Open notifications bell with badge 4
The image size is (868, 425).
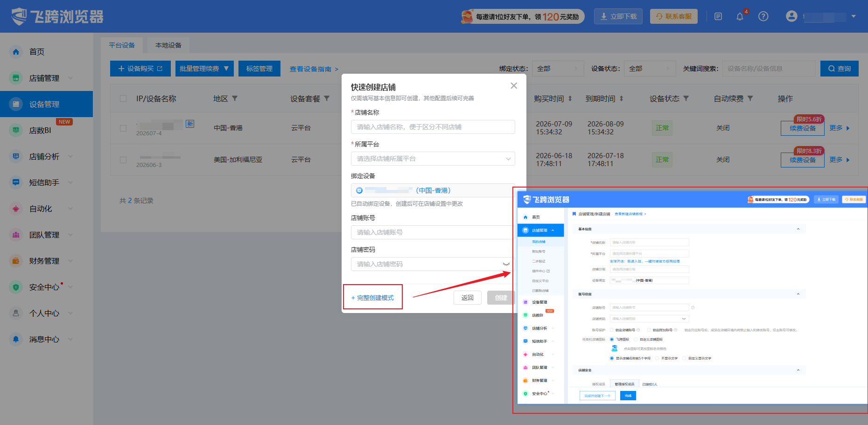click(740, 16)
